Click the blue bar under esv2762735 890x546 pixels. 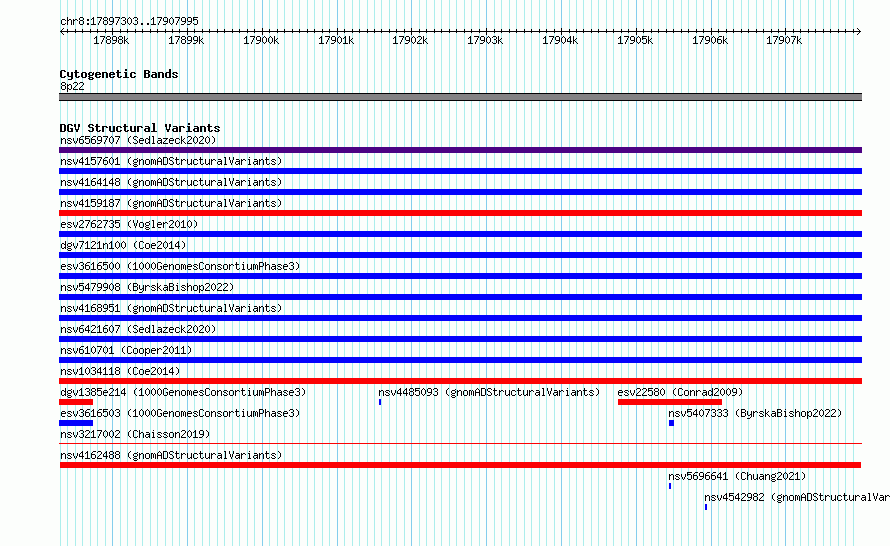click(x=460, y=234)
